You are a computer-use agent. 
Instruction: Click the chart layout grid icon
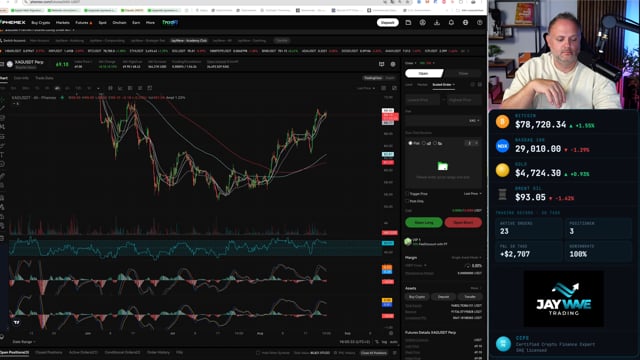[x=384, y=88]
